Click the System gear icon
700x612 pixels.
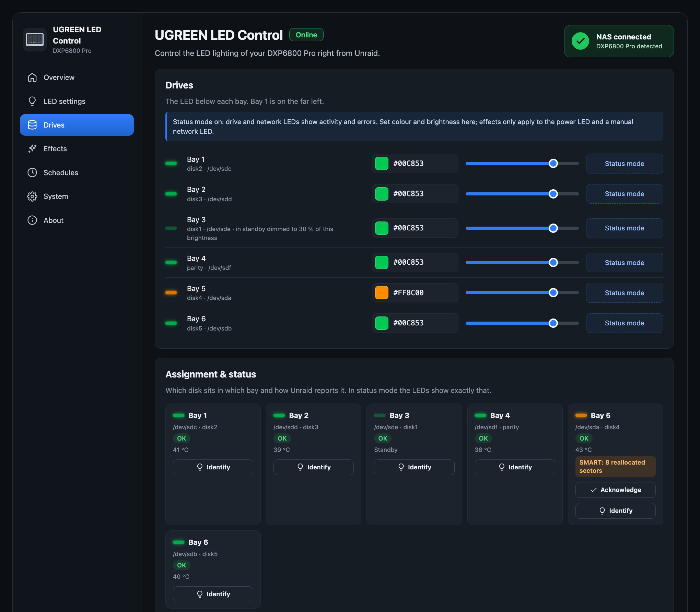coord(32,196)
